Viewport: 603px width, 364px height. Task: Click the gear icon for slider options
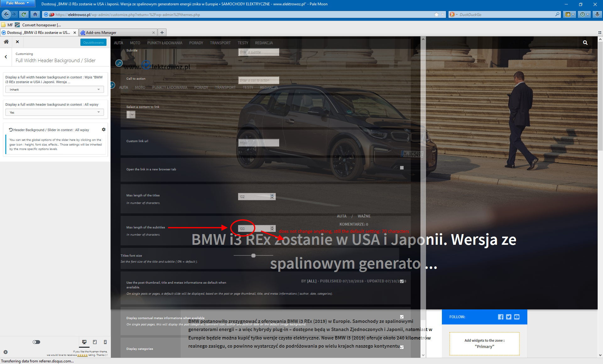coord(104,130)
